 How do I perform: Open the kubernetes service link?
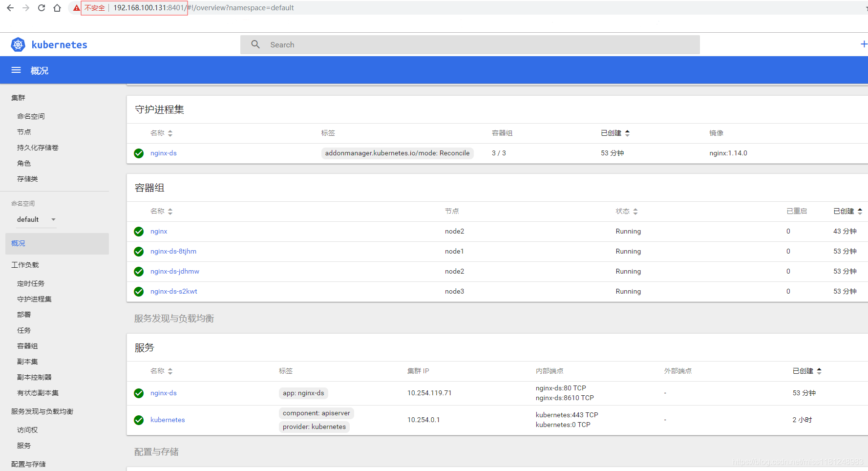168,420
